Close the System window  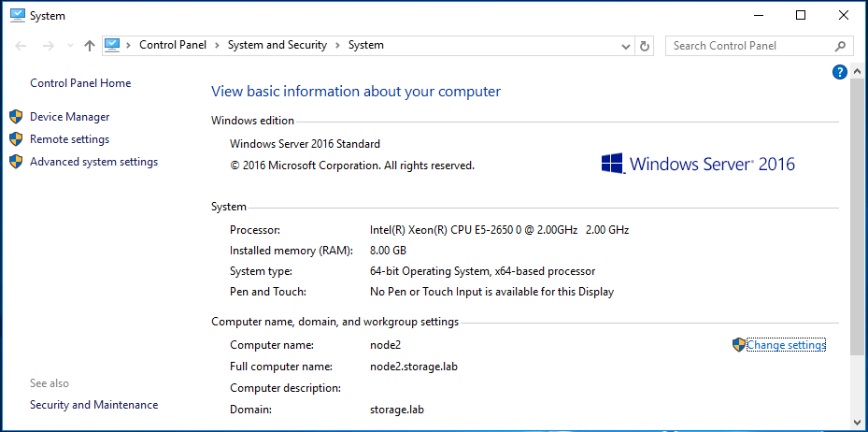point(843,16)
